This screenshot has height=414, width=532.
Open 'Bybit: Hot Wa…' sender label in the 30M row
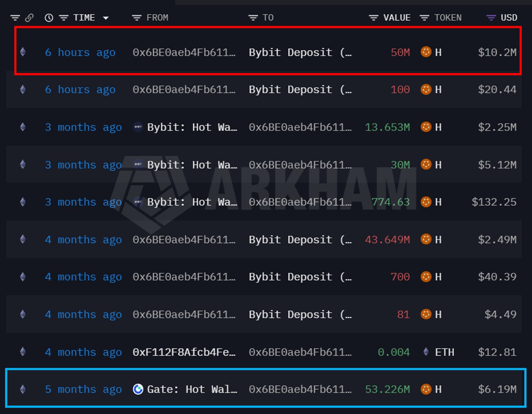(x=192, y=165)
